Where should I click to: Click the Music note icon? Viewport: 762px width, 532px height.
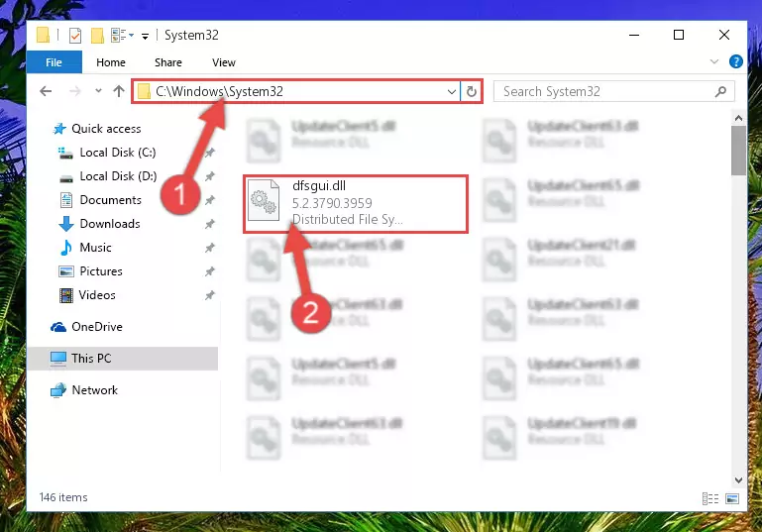66,248
